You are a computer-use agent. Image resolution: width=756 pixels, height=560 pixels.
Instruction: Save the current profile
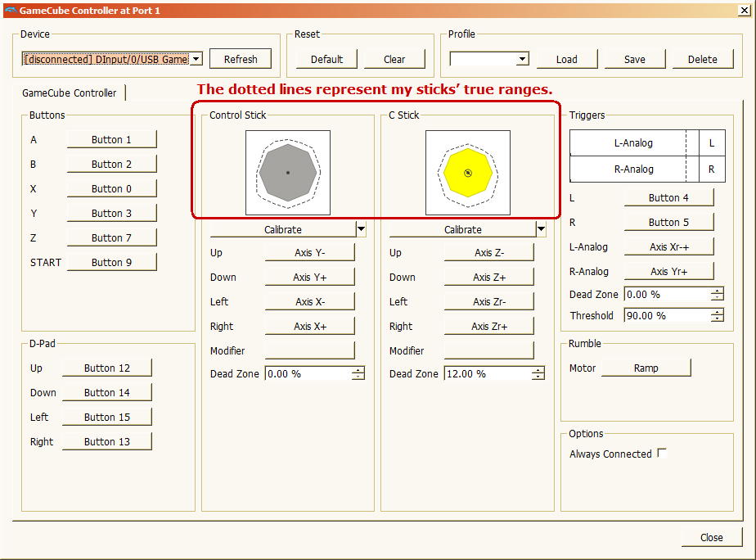(635, 59)
